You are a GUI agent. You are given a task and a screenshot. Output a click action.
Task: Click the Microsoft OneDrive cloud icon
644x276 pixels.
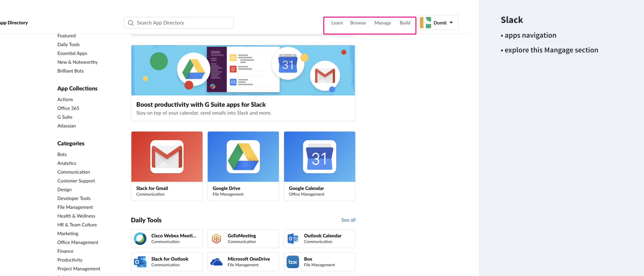[x=216, y=262]
